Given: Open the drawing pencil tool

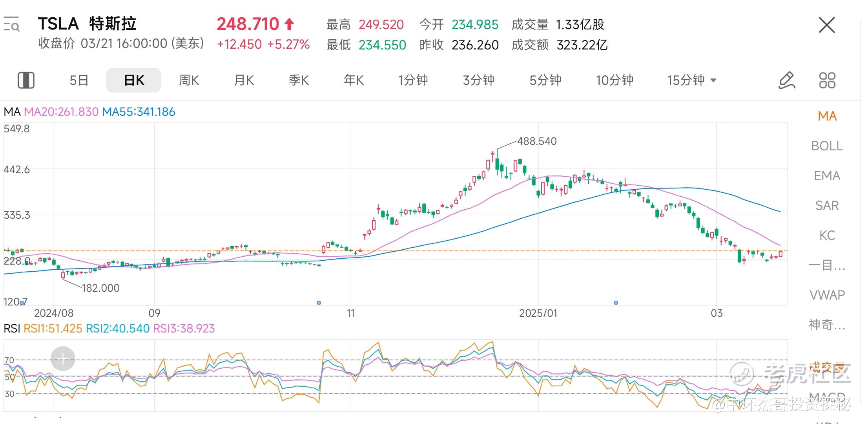Looking at the screenshot, I should point(787,80).
